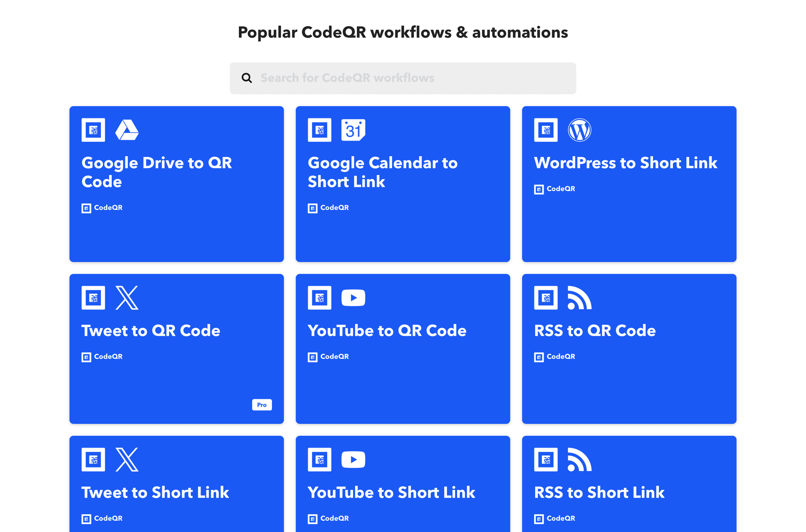Select the search magnifier icon

[247, 78]
